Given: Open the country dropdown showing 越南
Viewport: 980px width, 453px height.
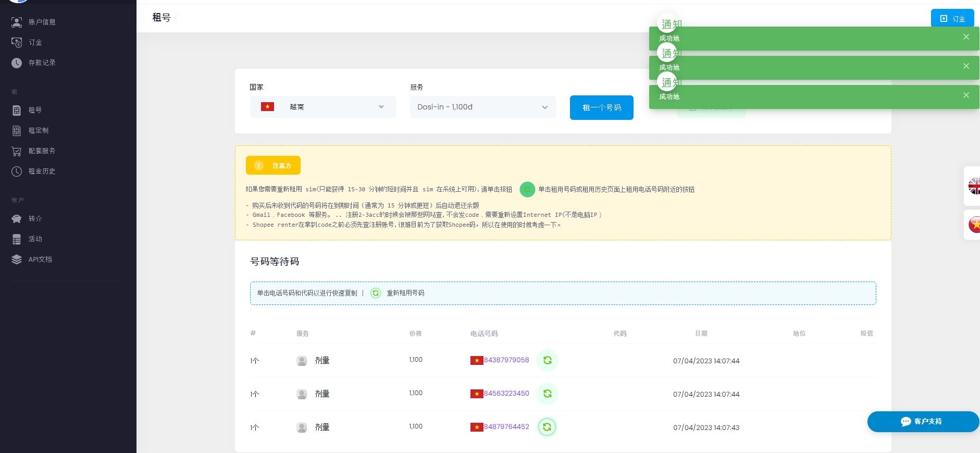Looking at the screenshot, I should (323, 107).
